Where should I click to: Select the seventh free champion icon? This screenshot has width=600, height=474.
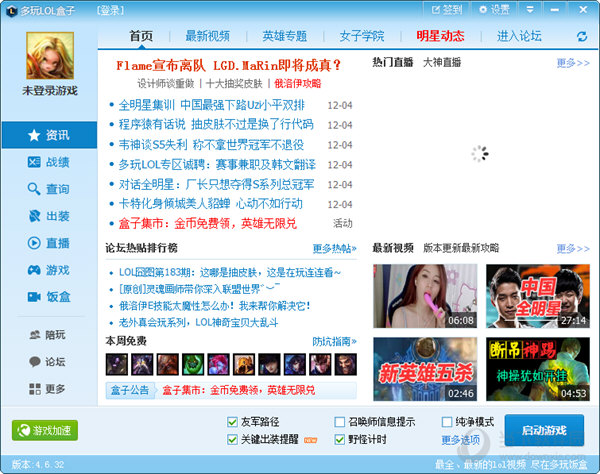pos(269,364)
